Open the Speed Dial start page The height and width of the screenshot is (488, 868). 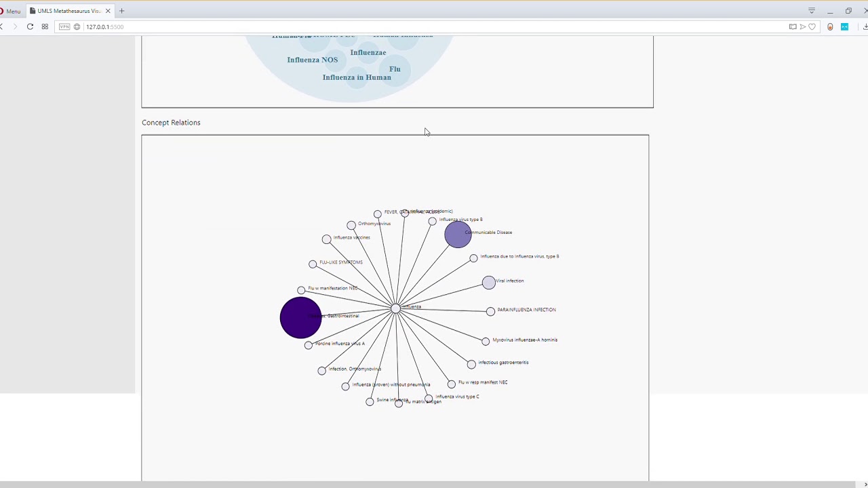tap(45, 26)
